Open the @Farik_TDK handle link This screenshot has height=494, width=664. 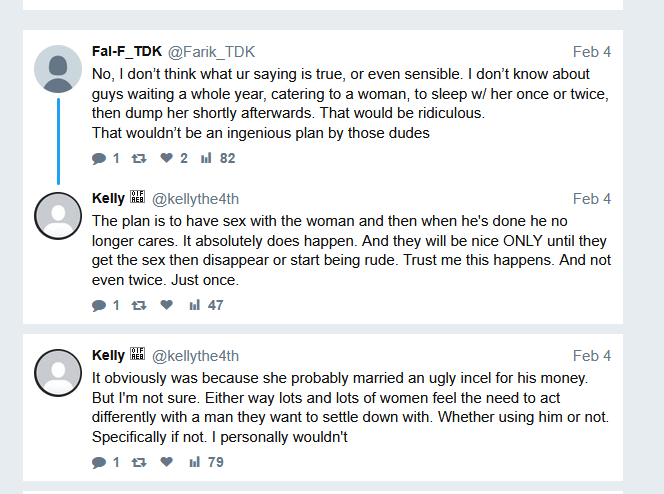(212, 51)
